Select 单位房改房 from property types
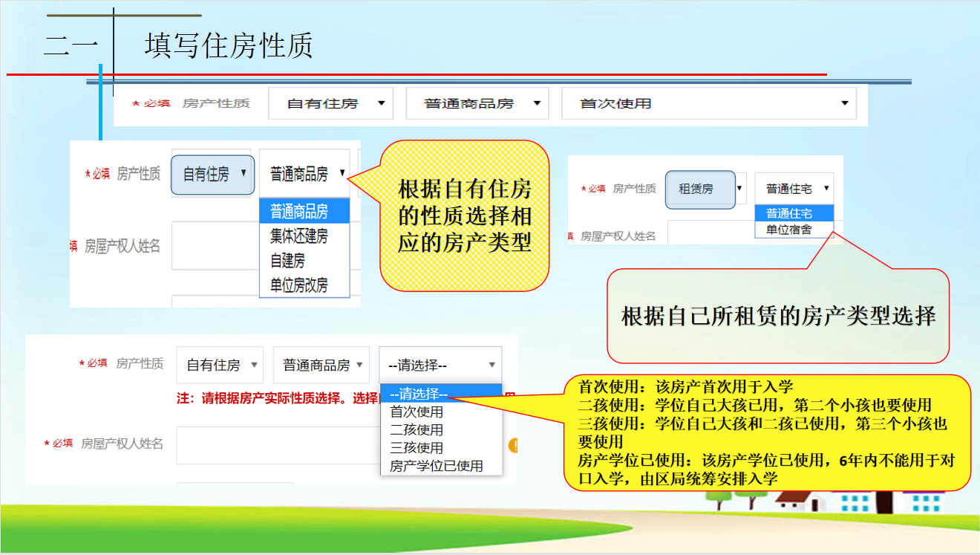The image size is (980, 555). point(298,285)
